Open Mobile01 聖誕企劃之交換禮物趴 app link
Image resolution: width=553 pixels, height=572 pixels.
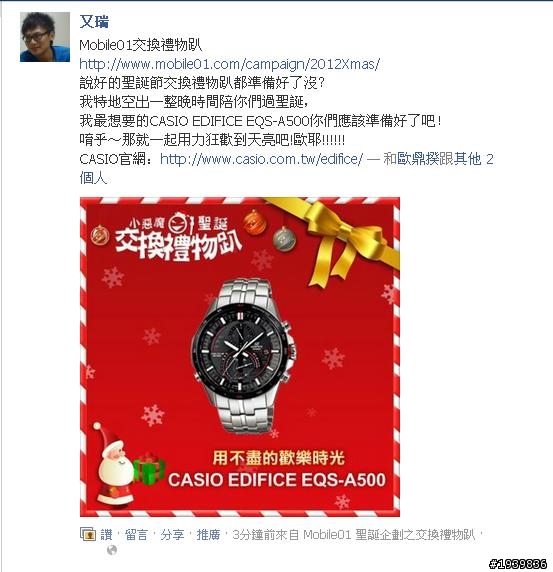pyautogui.click(x=389, y=535)
